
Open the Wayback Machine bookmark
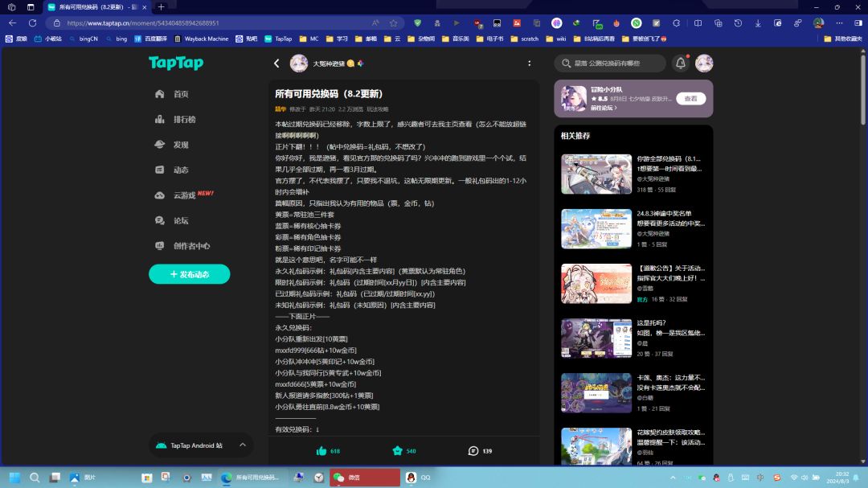coord(202,39)
